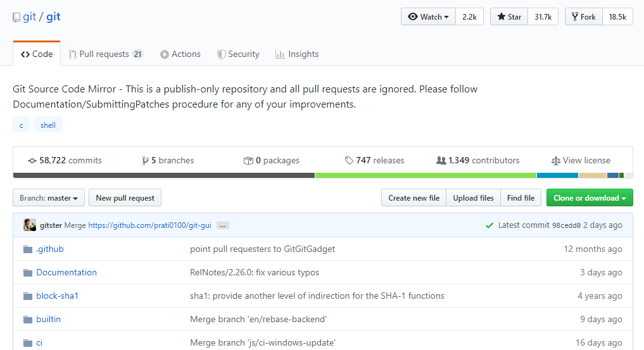Click the folder icon for ci
Image resolution: width=644 pixels, height=350 pixels.
click(28, 343)
